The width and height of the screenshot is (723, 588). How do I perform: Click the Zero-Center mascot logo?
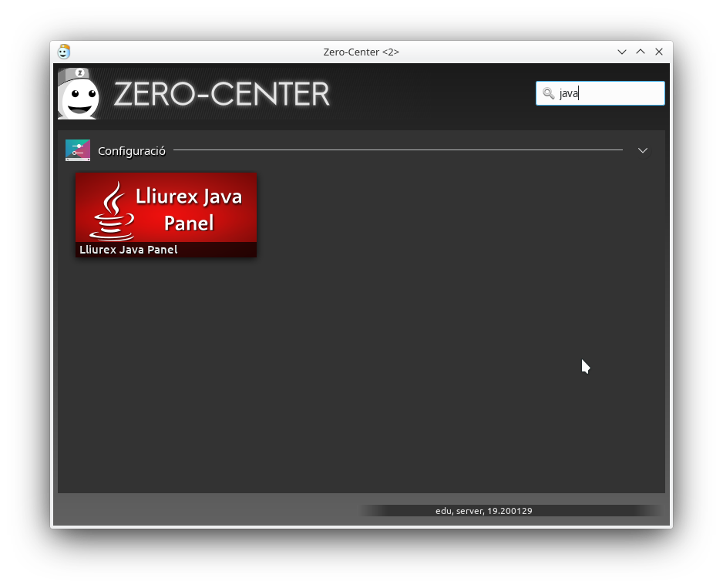click(x=79, y=93)
